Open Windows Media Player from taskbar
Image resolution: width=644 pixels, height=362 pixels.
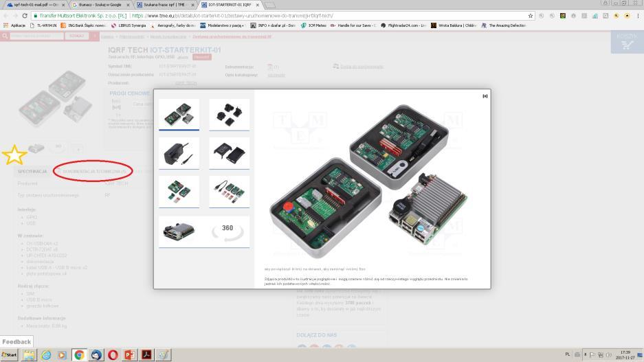point(62,355)
